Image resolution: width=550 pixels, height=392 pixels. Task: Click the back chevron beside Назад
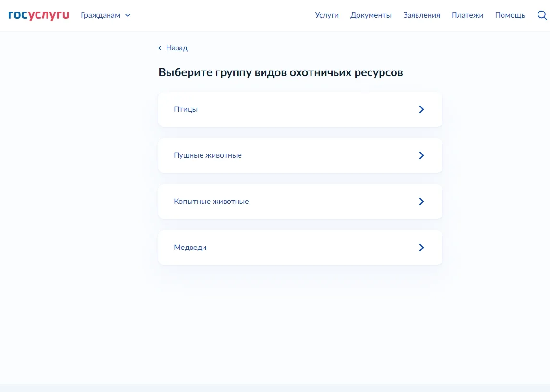(160, 48)
